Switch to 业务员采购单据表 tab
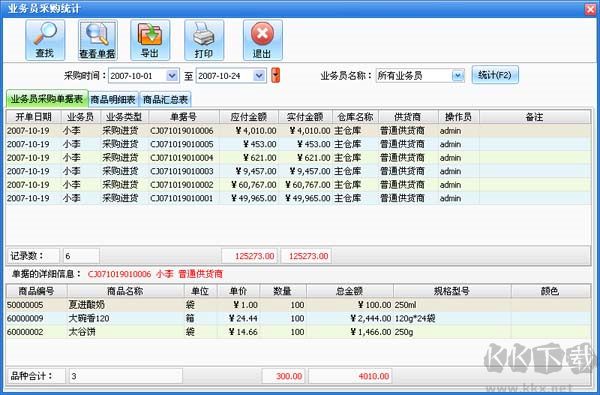The image size is (600, 395). coord(47,99)
